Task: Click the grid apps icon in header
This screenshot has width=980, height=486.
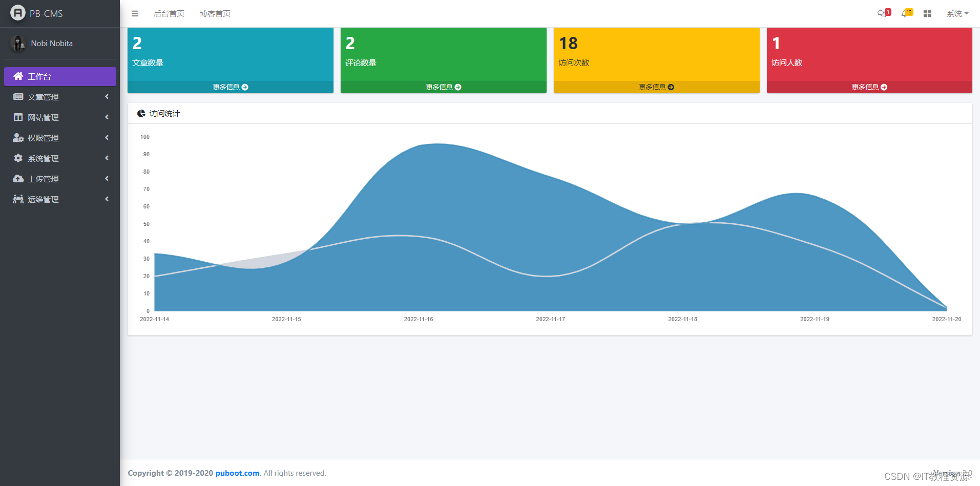Action: click(927, 14)
